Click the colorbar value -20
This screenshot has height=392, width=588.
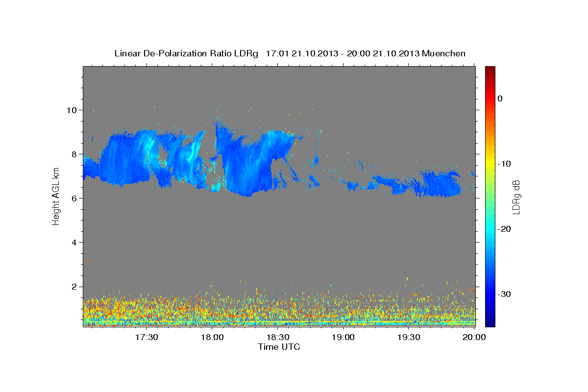[x=505, y=229]
